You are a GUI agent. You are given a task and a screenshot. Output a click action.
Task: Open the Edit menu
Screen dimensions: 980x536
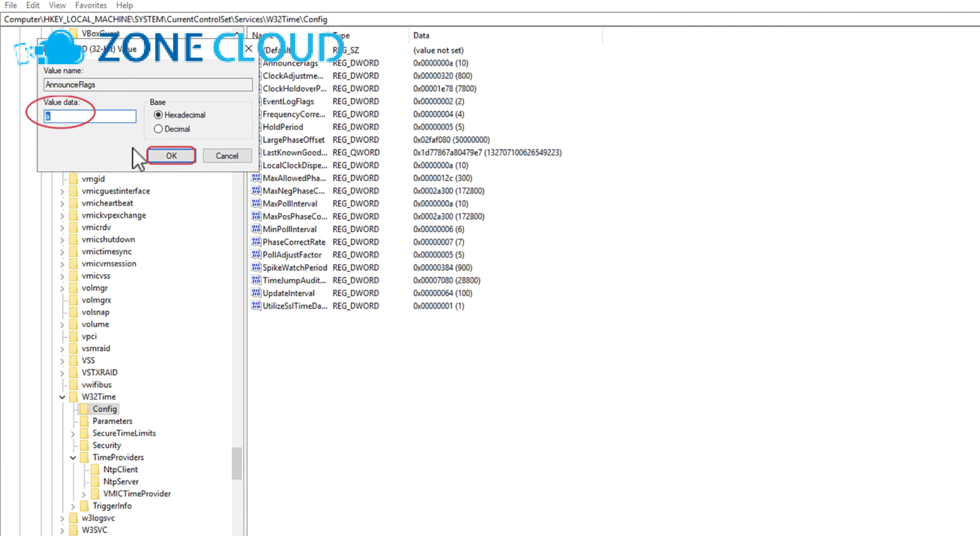click(x=33, y=5)
